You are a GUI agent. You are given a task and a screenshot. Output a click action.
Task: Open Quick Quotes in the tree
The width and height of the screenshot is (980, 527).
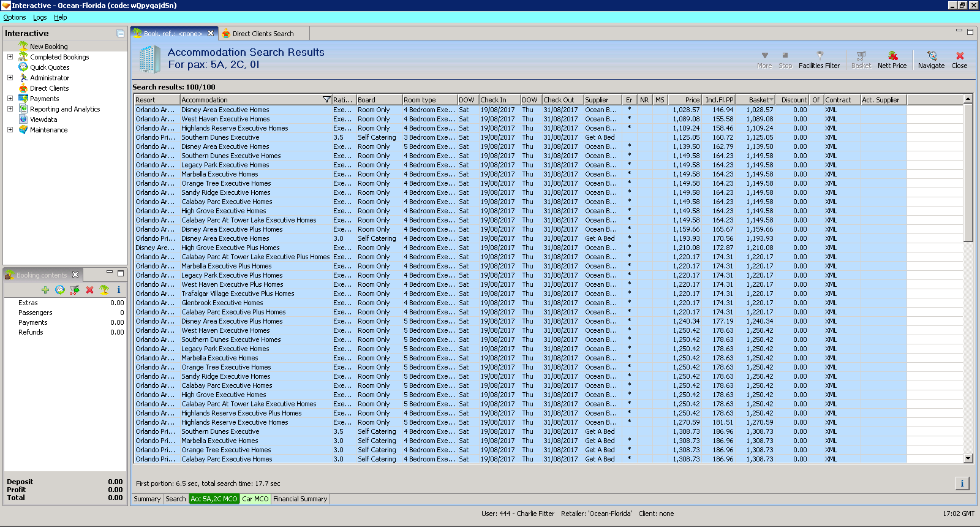tap(50, 67)
